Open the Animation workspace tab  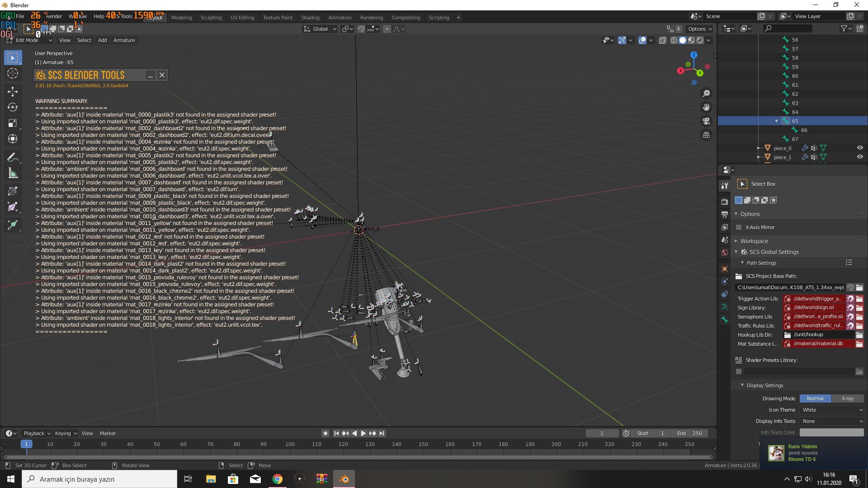[340, 17]
